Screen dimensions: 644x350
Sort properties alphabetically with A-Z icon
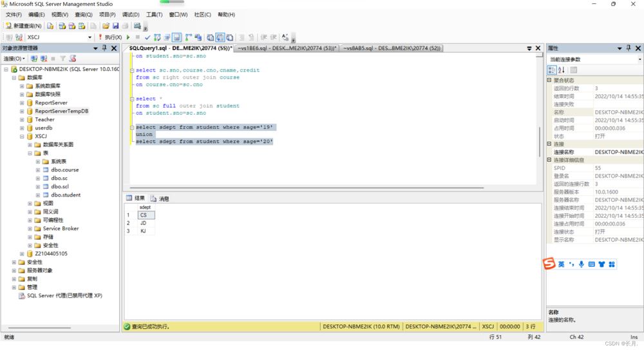tap(561, 70)
